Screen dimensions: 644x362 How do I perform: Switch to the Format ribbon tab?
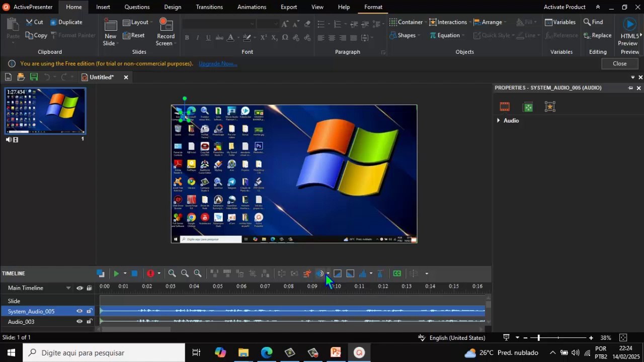pos(373,7)
